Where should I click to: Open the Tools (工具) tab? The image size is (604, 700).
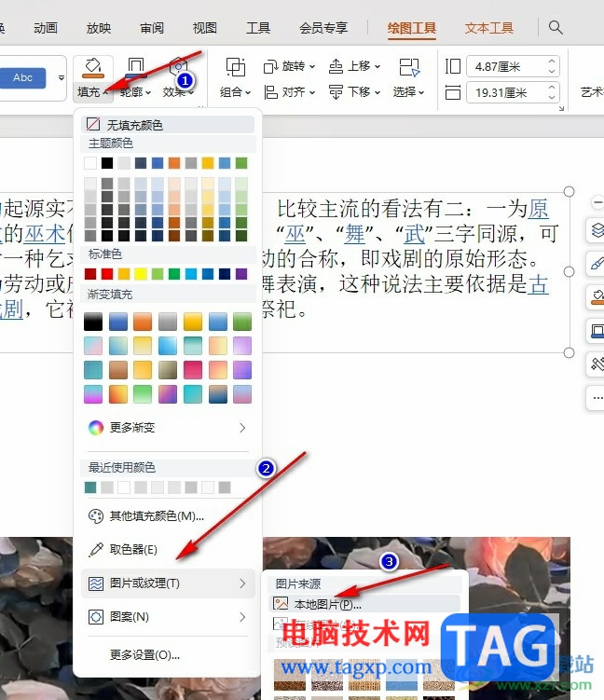tap(258, 28)
